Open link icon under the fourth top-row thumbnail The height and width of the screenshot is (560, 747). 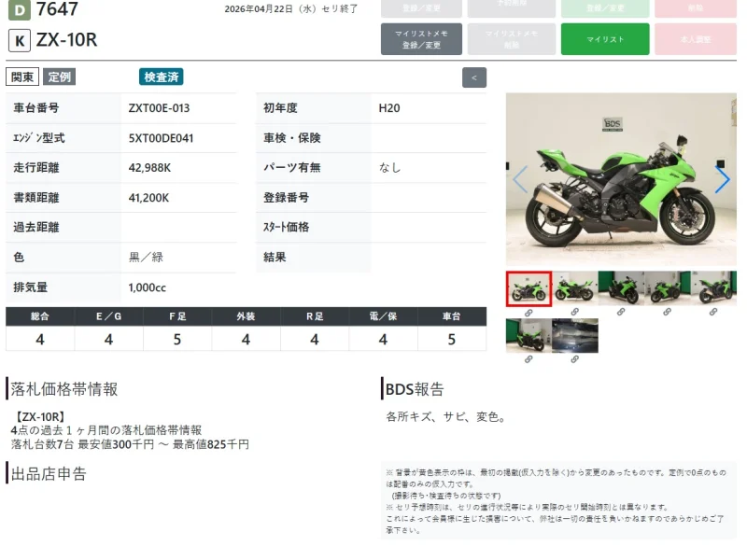pyautogui.click(x=667, y=312)
